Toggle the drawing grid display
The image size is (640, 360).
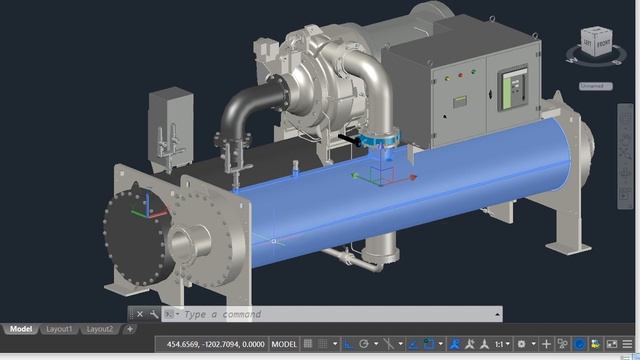[x=308, y=344]
